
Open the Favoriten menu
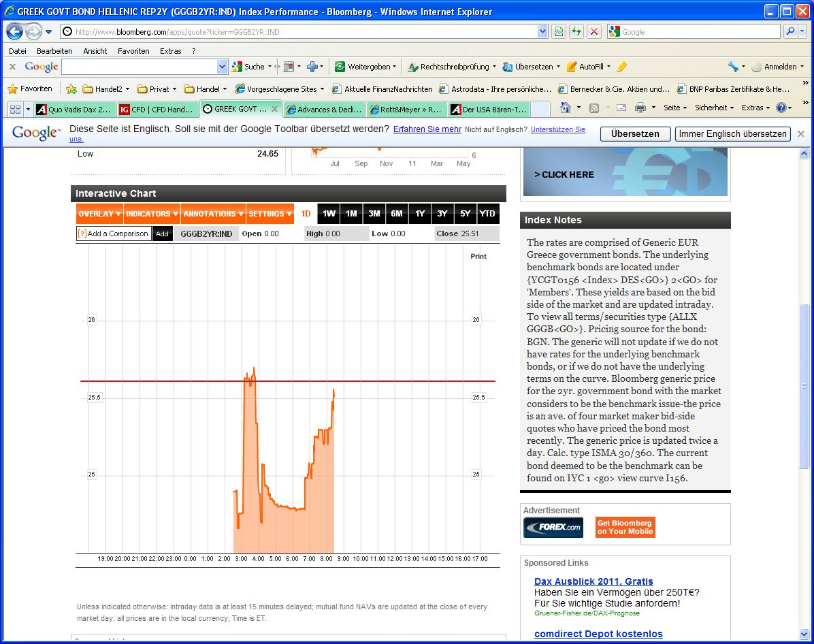point(133,51)
